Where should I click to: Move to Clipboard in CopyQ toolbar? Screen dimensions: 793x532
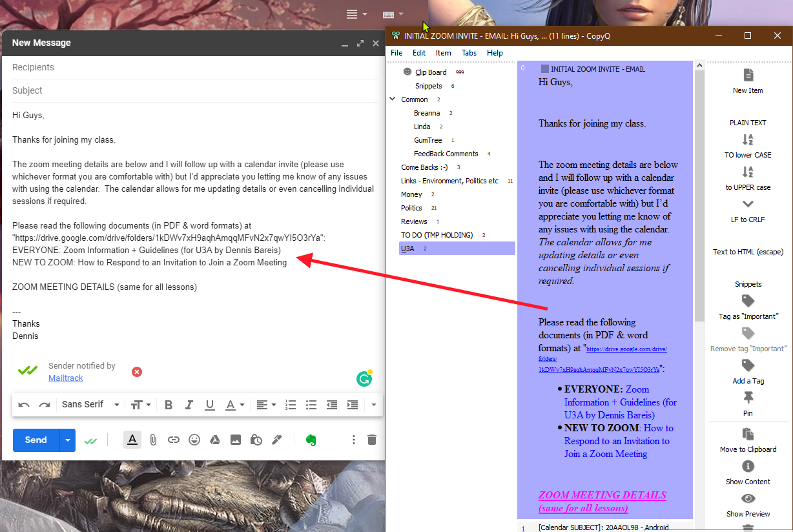coord(748,440)
